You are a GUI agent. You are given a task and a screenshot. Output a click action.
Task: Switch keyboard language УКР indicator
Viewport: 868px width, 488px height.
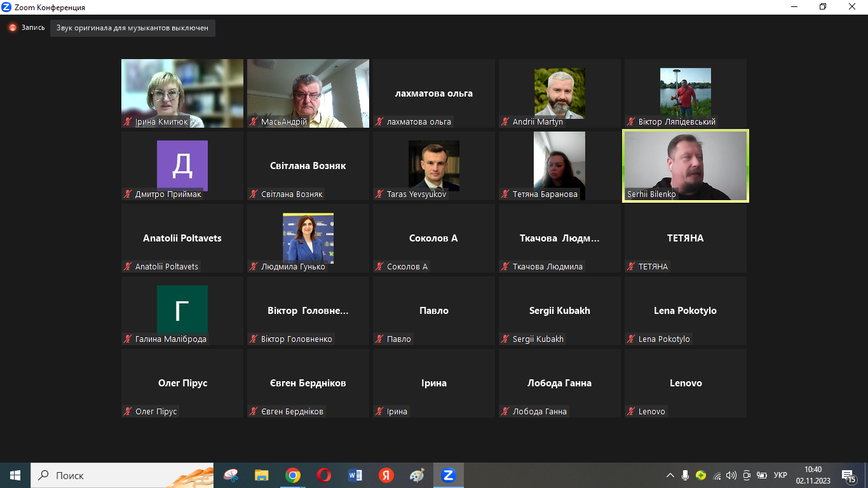(x=780, y=475)
